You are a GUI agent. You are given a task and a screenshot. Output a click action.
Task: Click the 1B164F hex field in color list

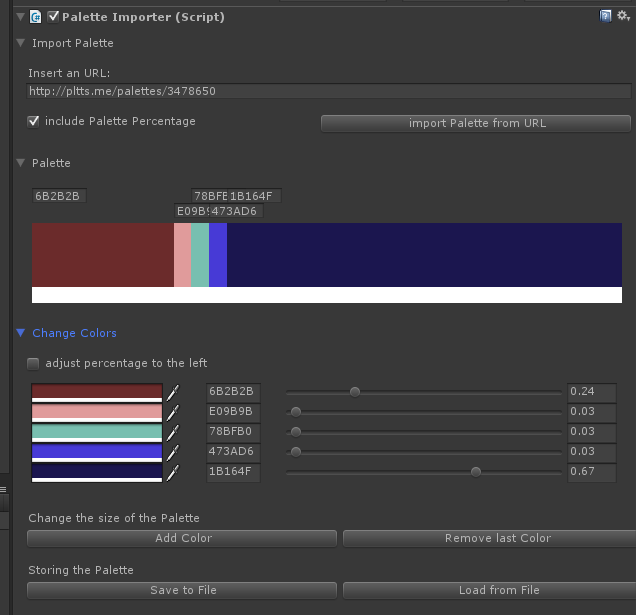click(233, 472)
